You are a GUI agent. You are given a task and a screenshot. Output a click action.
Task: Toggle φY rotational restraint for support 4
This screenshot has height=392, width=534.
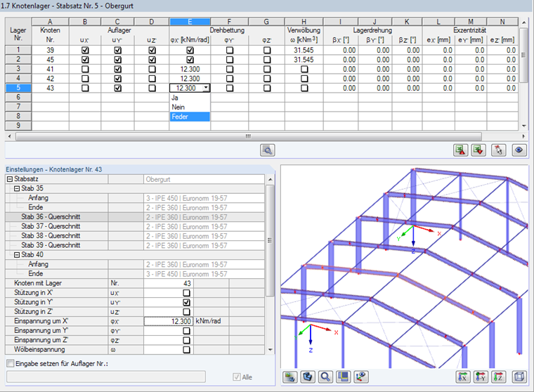230,79
